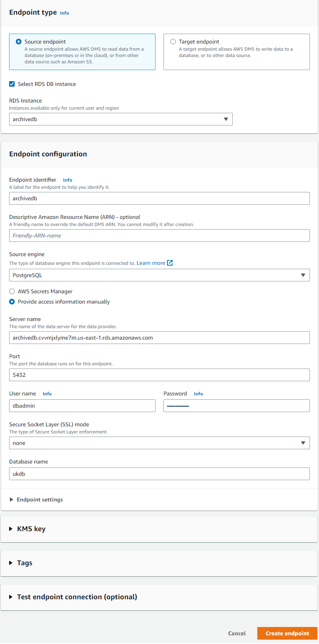319x644 pixels.
Task: Click the Create endpoint button
Action: click(287, 633)
